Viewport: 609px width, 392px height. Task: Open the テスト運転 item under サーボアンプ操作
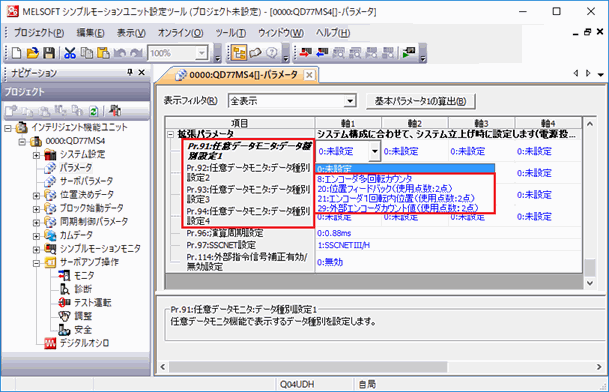[x=92, y=303]
